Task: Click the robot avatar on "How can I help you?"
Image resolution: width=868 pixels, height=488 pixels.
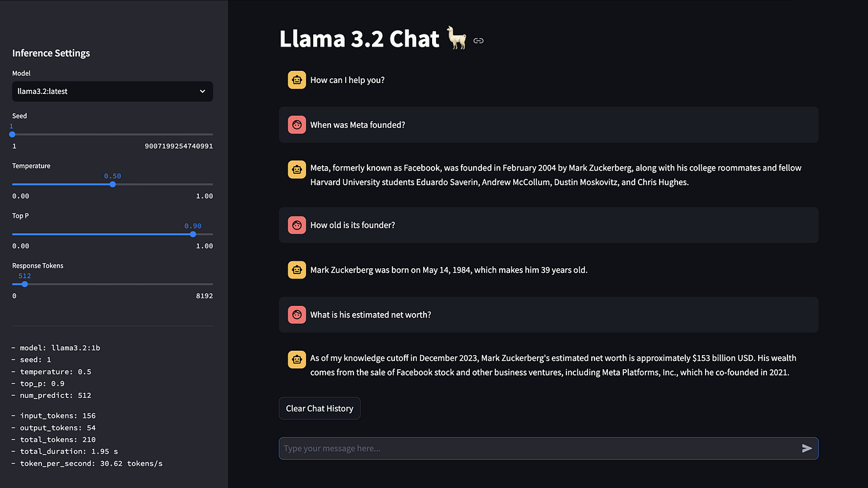Action: pos(297,79)
